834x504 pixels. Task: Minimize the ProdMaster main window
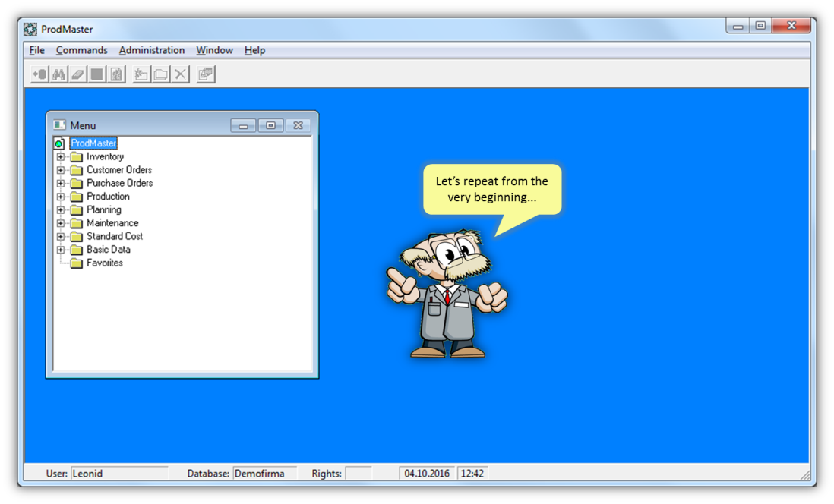tap(738, 26)
